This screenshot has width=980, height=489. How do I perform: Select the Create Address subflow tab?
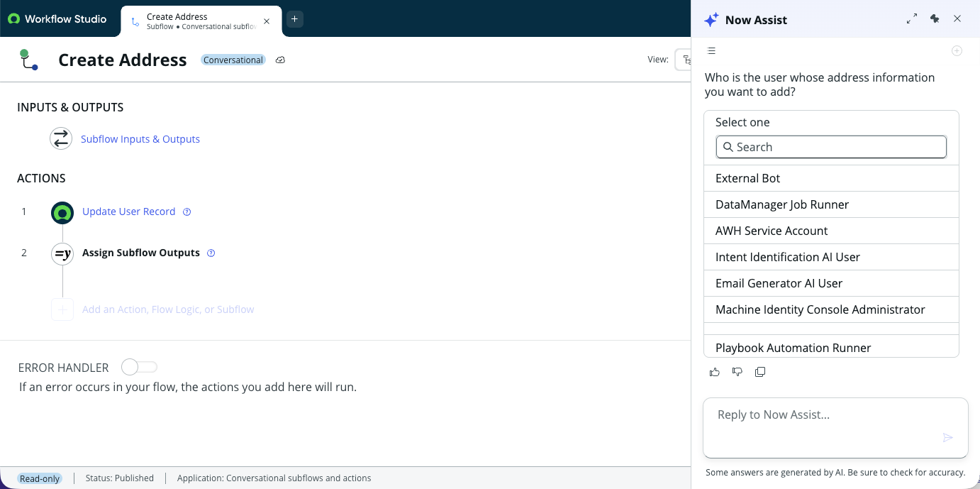(x=201, y=21)
